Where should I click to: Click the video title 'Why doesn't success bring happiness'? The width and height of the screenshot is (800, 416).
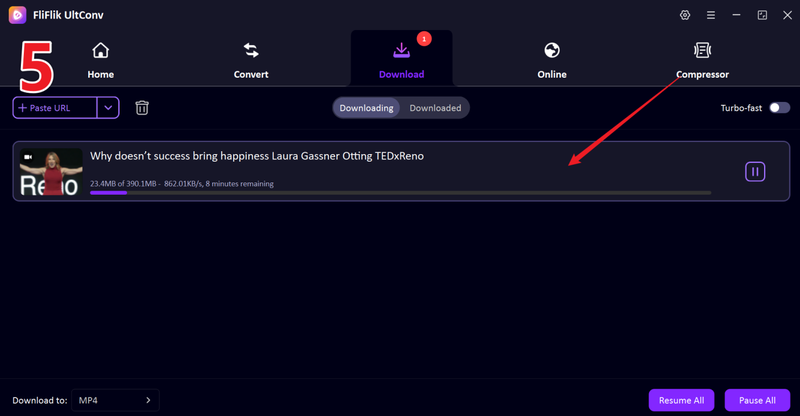click(x=257, y=156)
